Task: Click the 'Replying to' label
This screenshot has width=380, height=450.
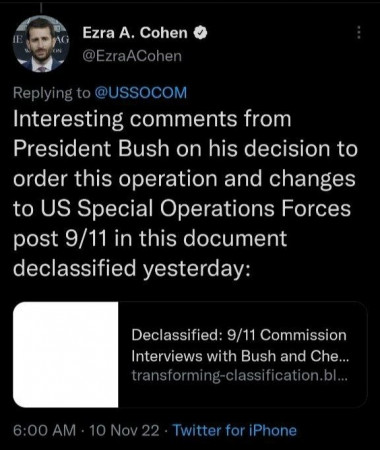Action: click(52, 93)
